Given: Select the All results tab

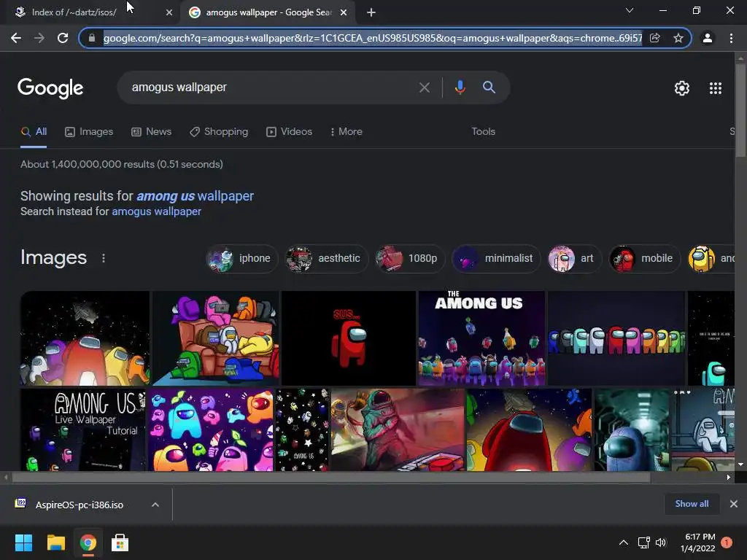Looking at the screenshot, I should tap(34, 132).
